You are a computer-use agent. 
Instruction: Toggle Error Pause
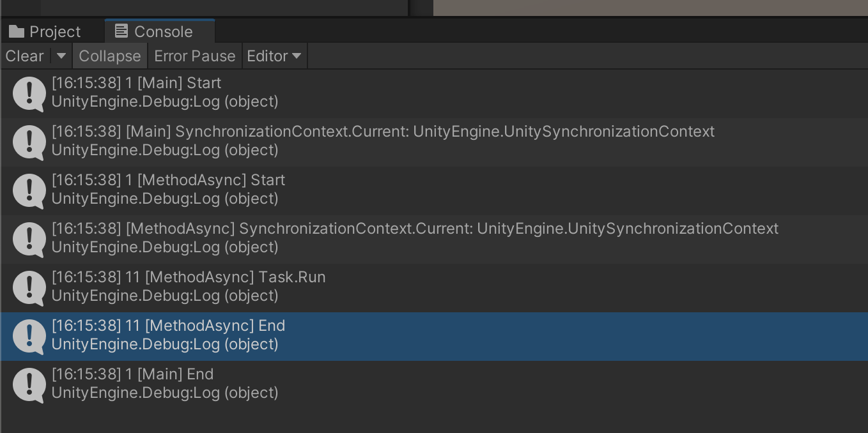(x=195, y=56)
